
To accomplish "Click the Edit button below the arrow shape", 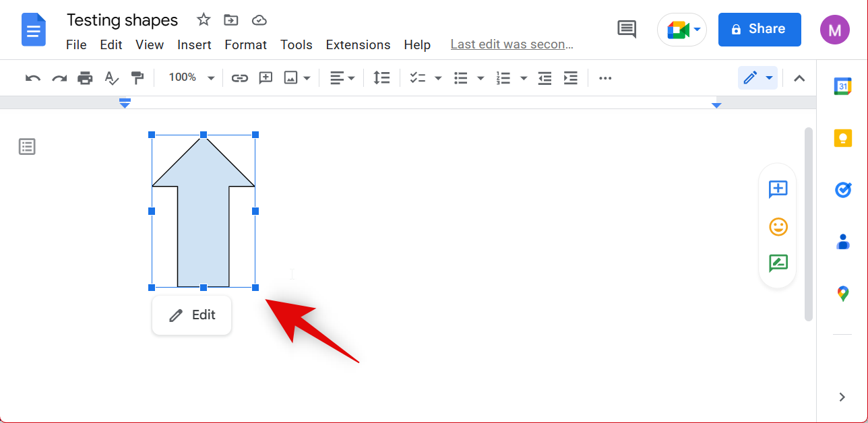I will 192,315.
